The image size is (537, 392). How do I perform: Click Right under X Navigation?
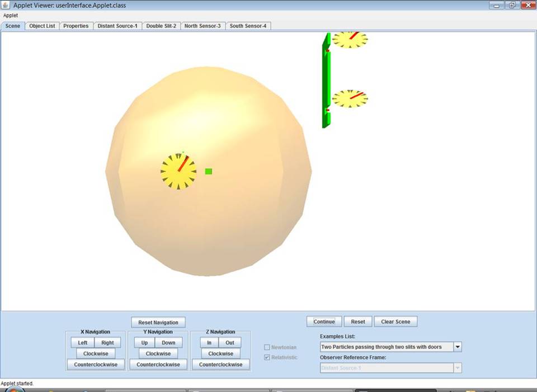click(x=107, y=342)
